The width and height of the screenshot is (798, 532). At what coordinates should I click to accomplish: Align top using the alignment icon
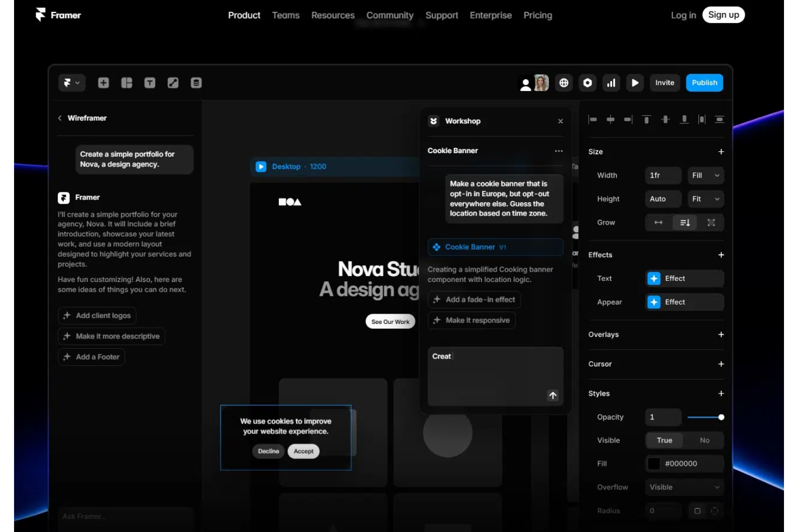(646, 119)
